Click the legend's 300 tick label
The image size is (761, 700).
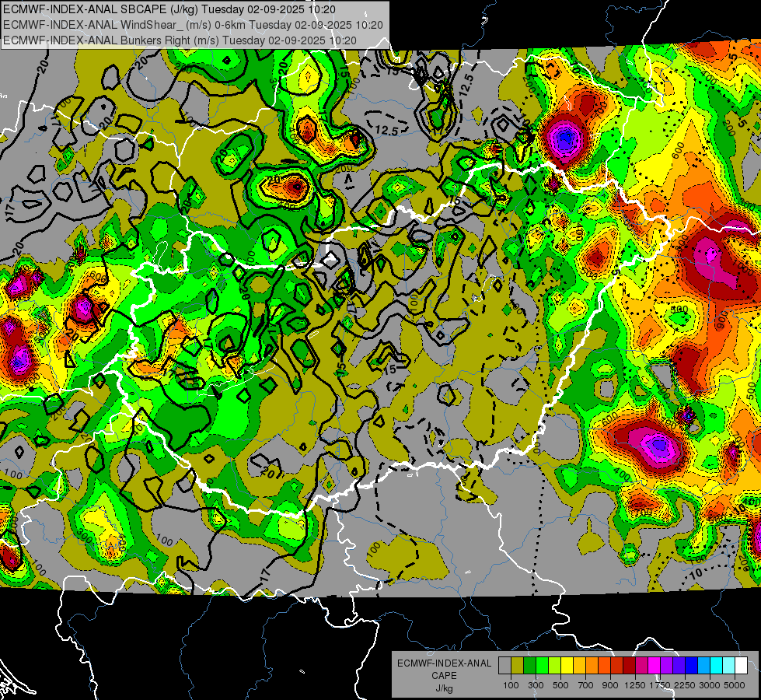[x=536, y=685]
